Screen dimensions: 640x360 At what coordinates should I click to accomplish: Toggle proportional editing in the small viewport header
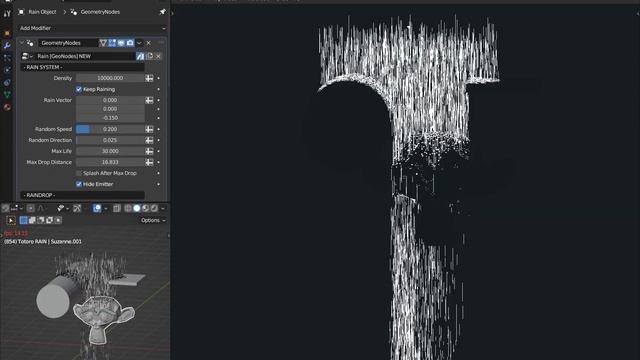(x=31, y=208)
